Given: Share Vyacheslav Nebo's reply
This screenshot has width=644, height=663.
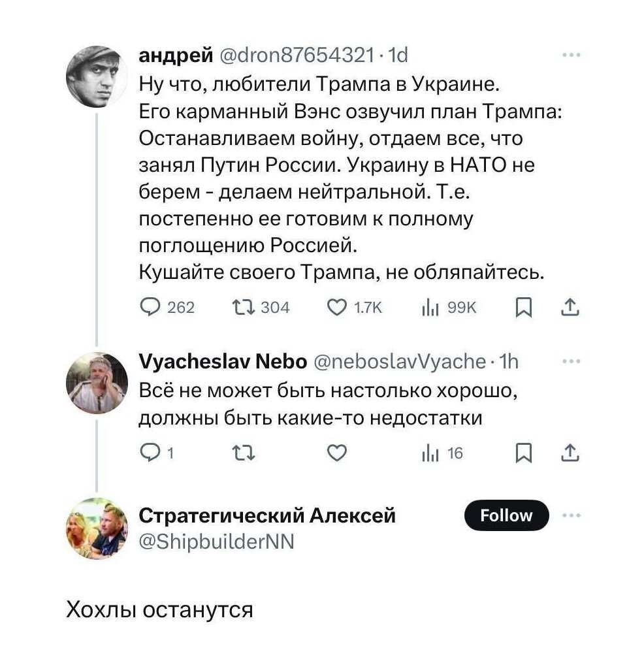Looking at the screenshot, I should click(570, 453).
